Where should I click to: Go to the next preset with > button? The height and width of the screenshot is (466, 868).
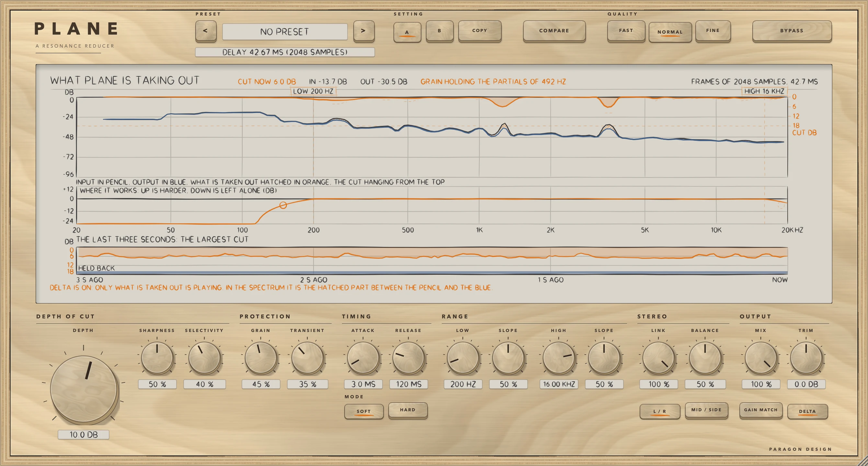(364, 31)
